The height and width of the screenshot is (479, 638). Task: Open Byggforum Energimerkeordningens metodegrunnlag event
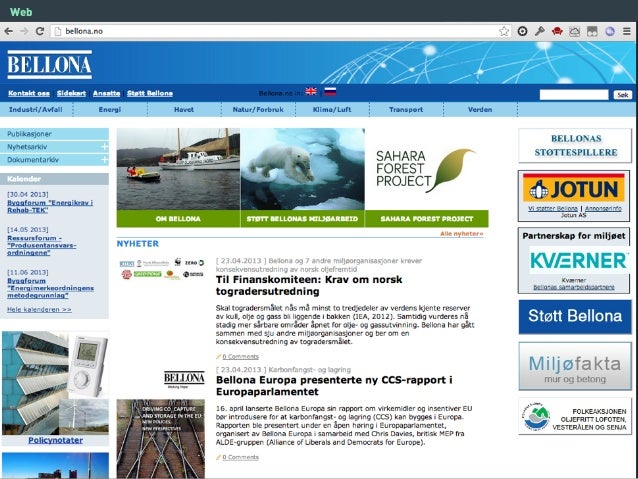click(50, 288)
